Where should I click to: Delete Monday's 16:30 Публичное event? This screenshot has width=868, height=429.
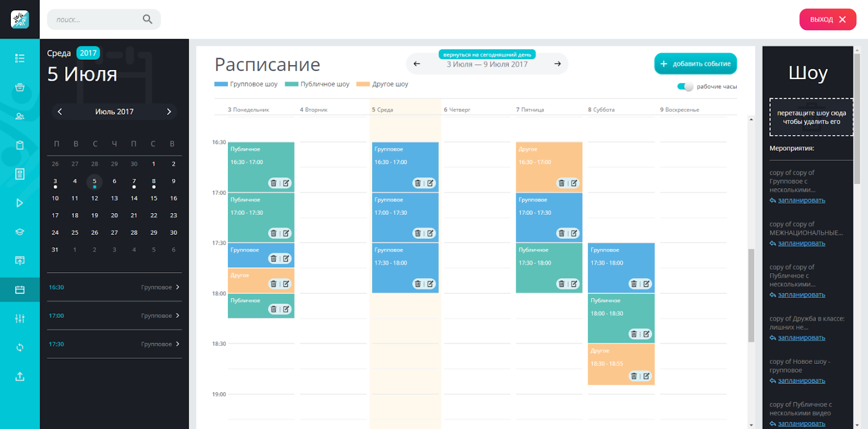tap(273, 183)
